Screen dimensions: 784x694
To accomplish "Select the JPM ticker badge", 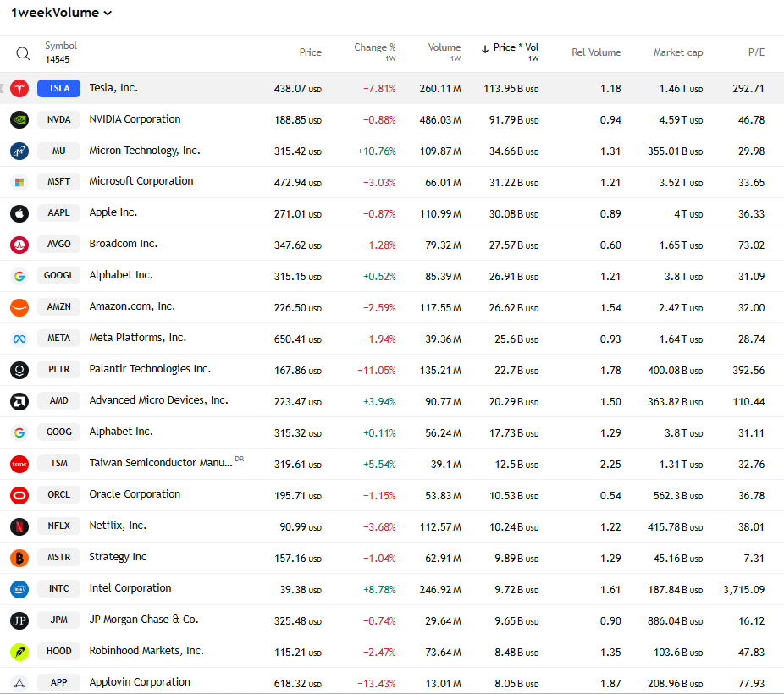I will pos(59,620).
